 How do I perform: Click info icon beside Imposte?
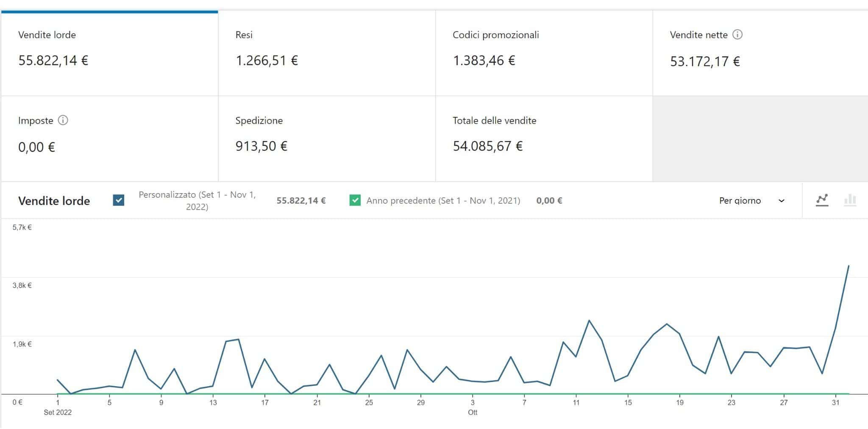point(63,120)
